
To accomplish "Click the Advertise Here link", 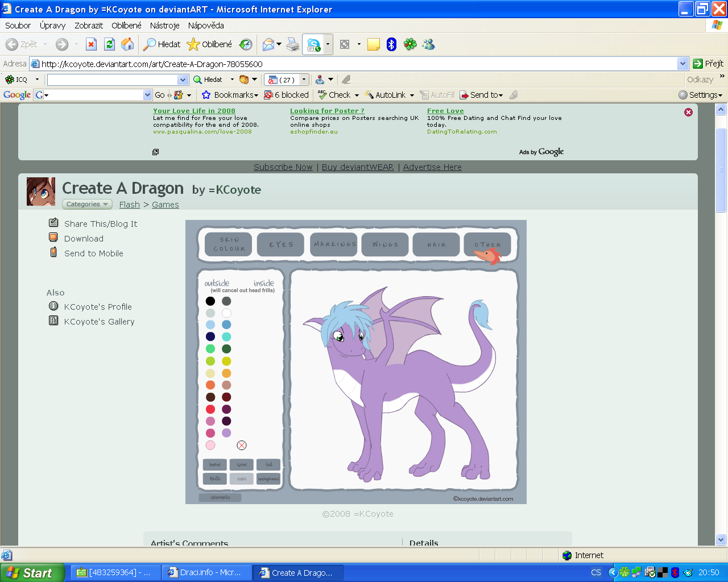I will (x=432, y=167).
